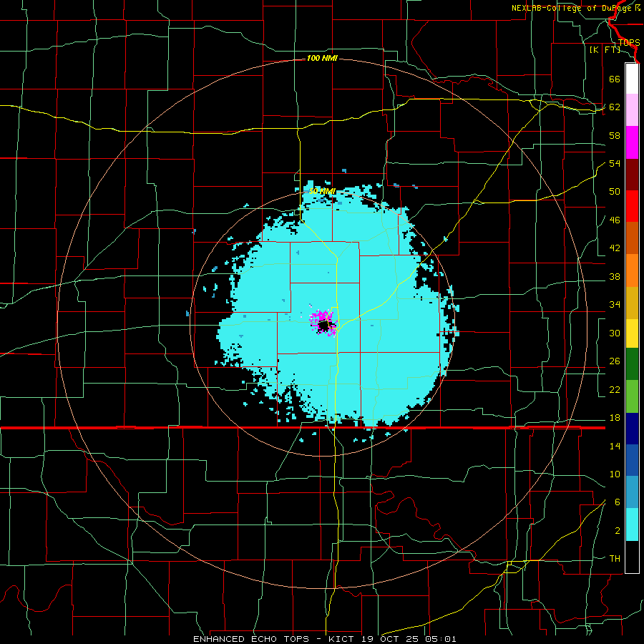This screenshot has width=644, height=644.
Task: Click the light green swatch near 22
Action: point(632,396)
